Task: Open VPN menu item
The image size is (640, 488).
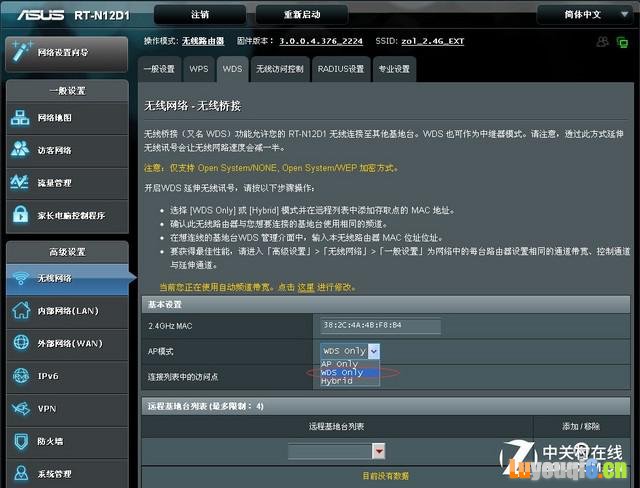Action: pyautogui.click(x=67, y=409)
